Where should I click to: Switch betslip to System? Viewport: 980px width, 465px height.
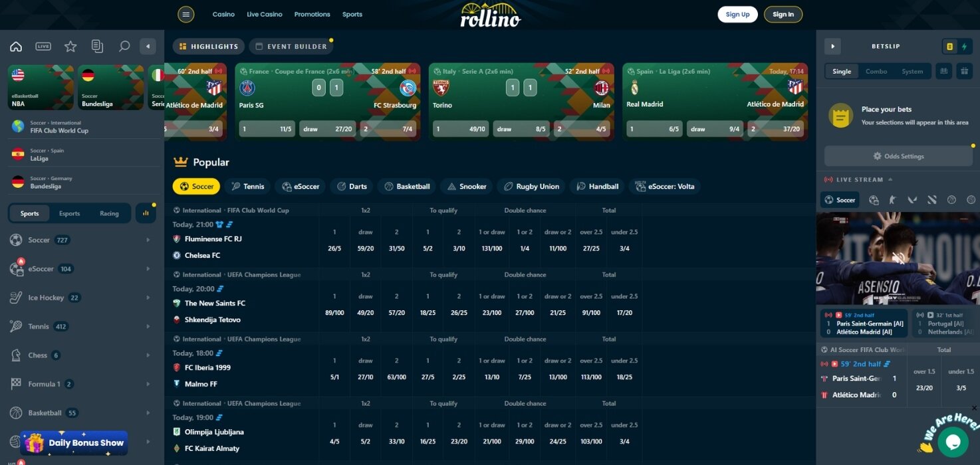point(912,71)
